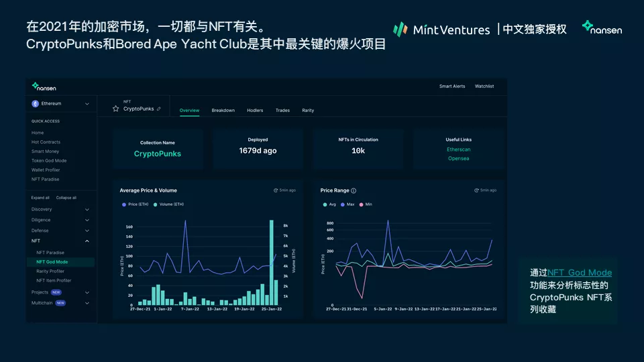Image resolution: width=644 pixels, height=362 pixels.
Task: Click the NEW badge beside Multichain
Action: [60, 303]
